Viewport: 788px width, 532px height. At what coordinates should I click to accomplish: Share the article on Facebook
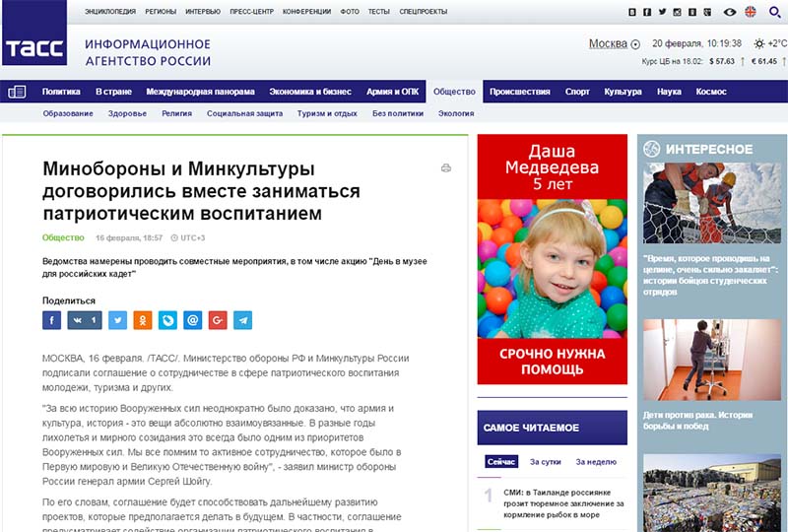point(51,320)
